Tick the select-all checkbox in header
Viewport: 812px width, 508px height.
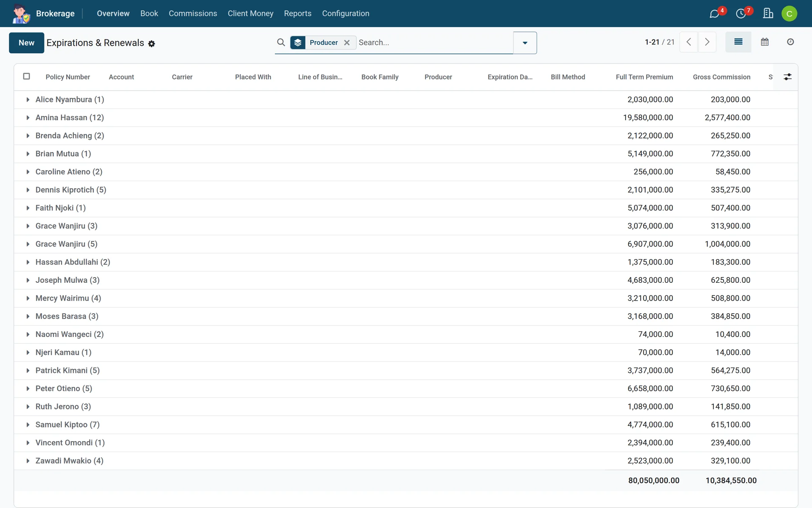27,76
